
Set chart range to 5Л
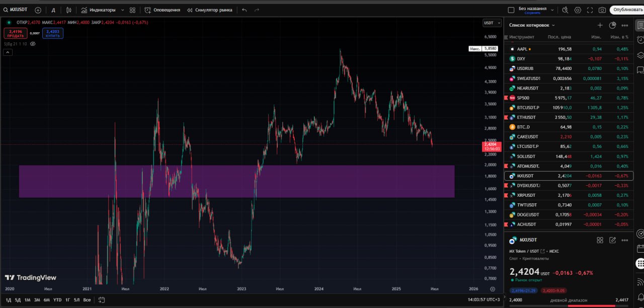(x=76, y=300)
